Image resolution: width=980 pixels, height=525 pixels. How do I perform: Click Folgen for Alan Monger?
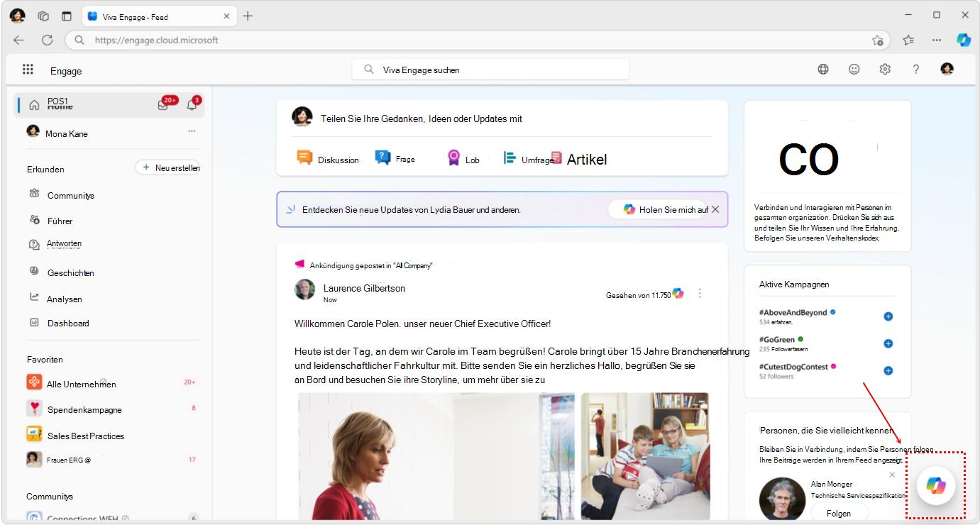pyautogui.click(x=839, y=513)
